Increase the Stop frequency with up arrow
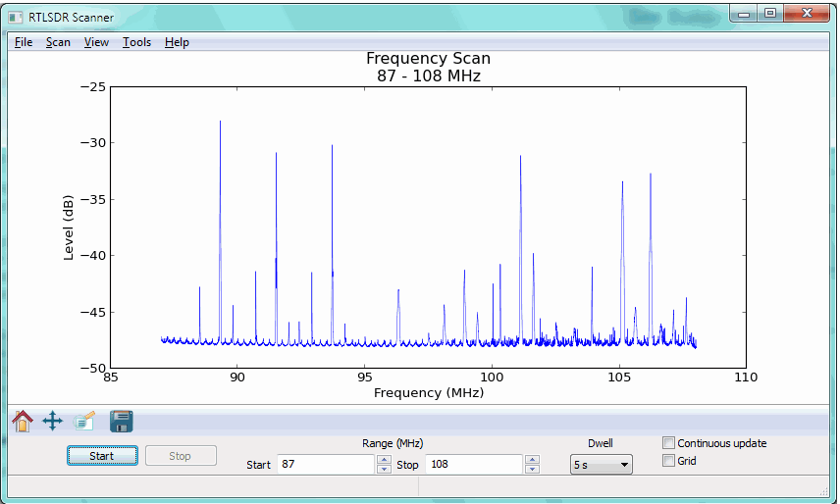840x504 pixels. (532, 460)
